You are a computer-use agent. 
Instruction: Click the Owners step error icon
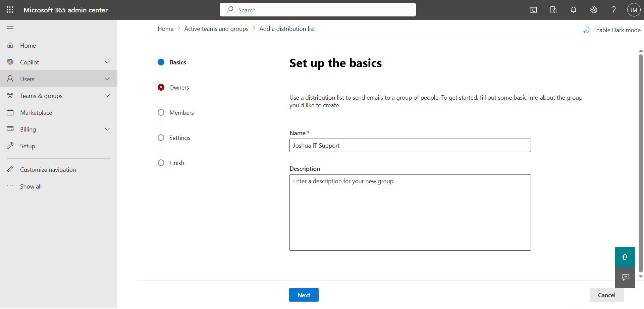pyautogui.click(x=161, y=87)
